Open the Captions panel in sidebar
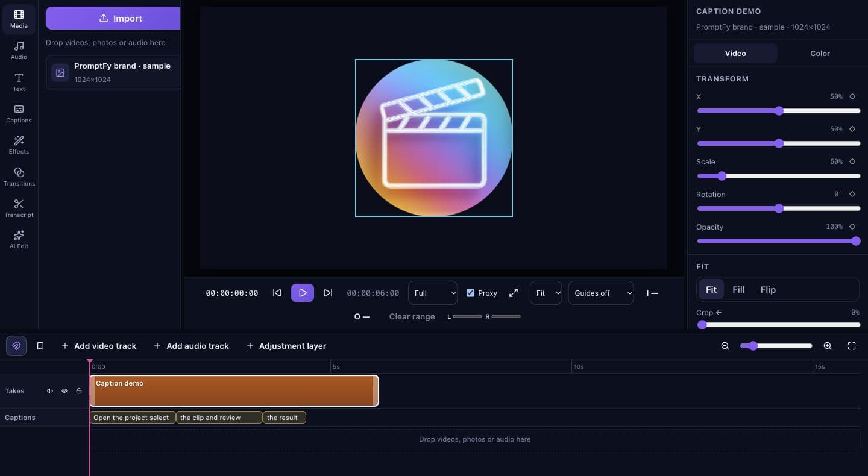Image resolution: width=868 pixels, height=476 pixels. tap(19, 114)
